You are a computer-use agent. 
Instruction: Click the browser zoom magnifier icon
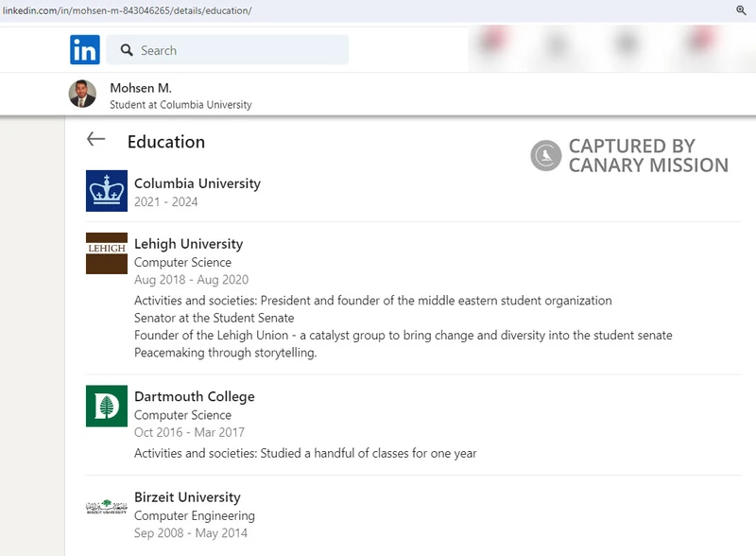741,10
